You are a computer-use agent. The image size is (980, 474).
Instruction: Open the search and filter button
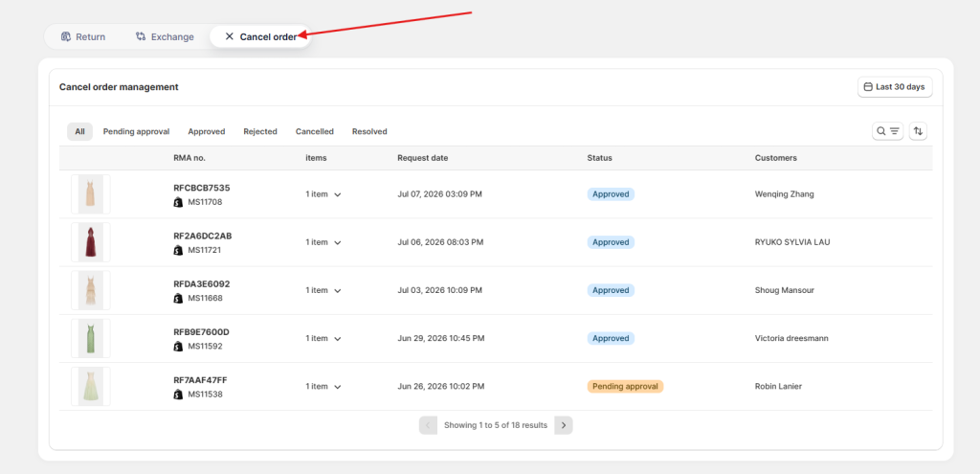887,130
